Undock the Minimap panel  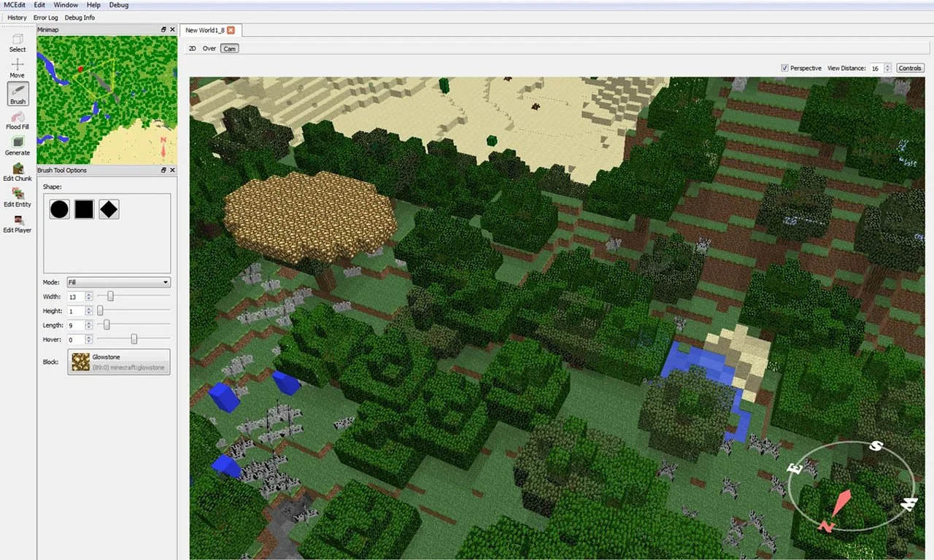164,29
